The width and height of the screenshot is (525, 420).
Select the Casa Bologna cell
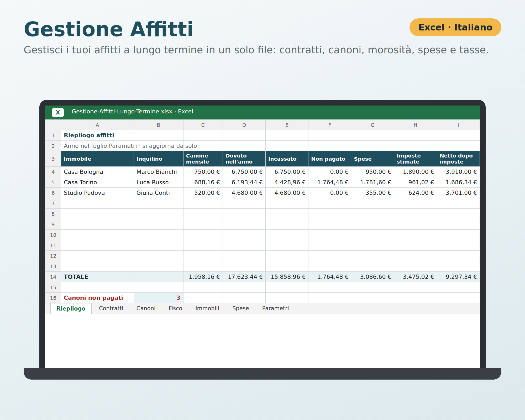point(97,172)
